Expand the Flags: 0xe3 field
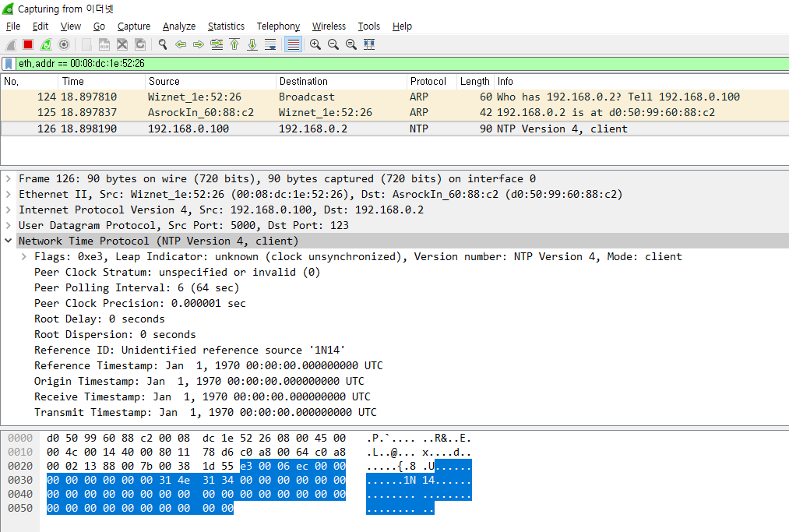 click(x=23, y=257)
